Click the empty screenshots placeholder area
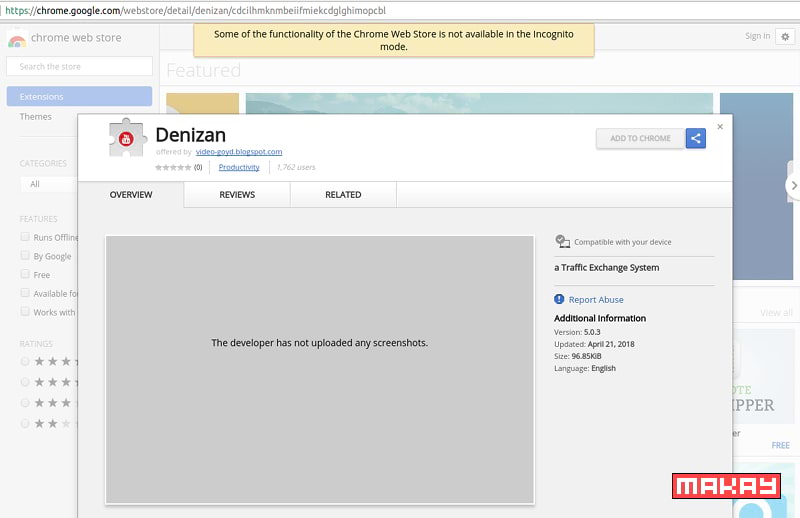 click(320, 370)
